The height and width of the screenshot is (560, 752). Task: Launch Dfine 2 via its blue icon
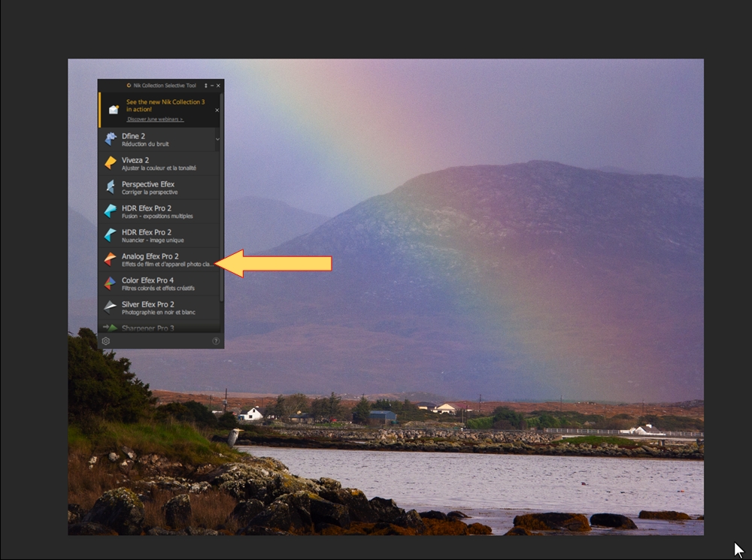click(x=111, y=139)
